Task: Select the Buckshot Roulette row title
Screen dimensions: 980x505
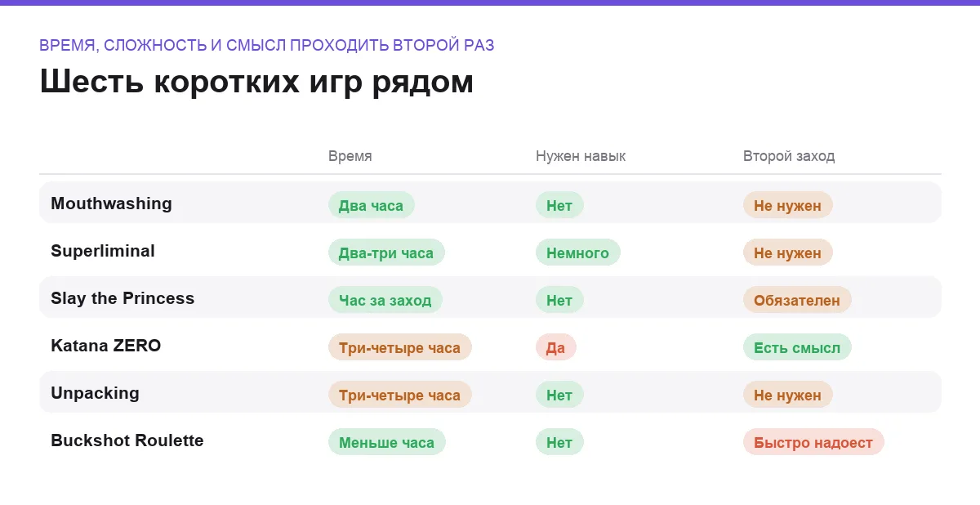Action: (x=127, y=440)
